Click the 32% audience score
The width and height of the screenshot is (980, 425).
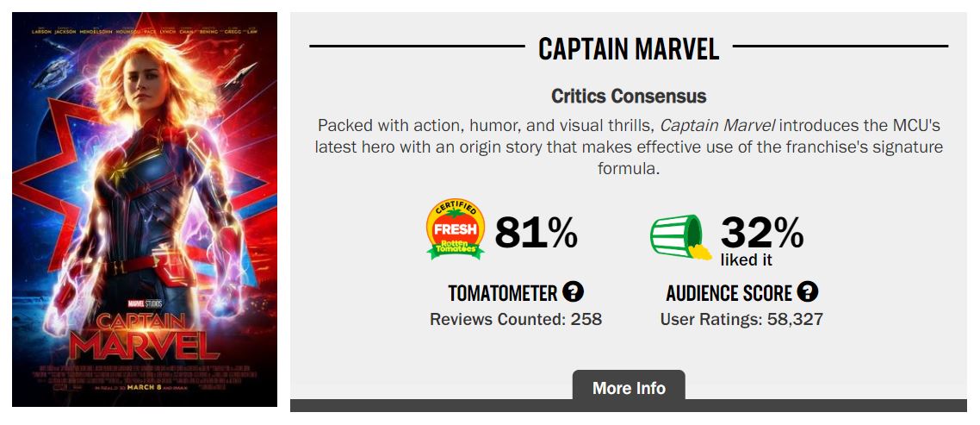pos(762,231)
